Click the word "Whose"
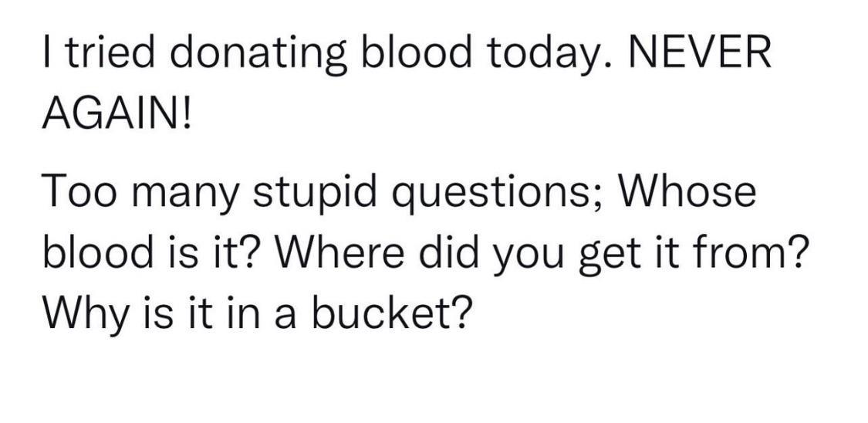The width and height of the screenshot is (868, 423). tap(689, 192)
